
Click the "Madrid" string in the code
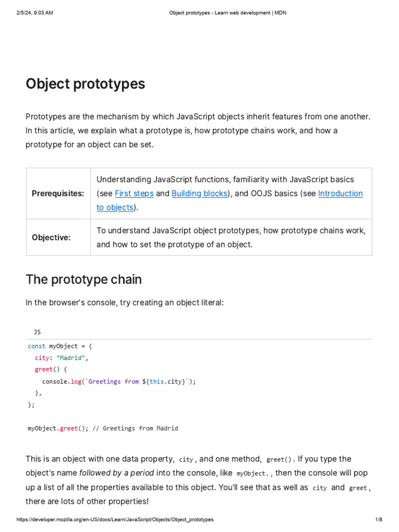[72, 358]
